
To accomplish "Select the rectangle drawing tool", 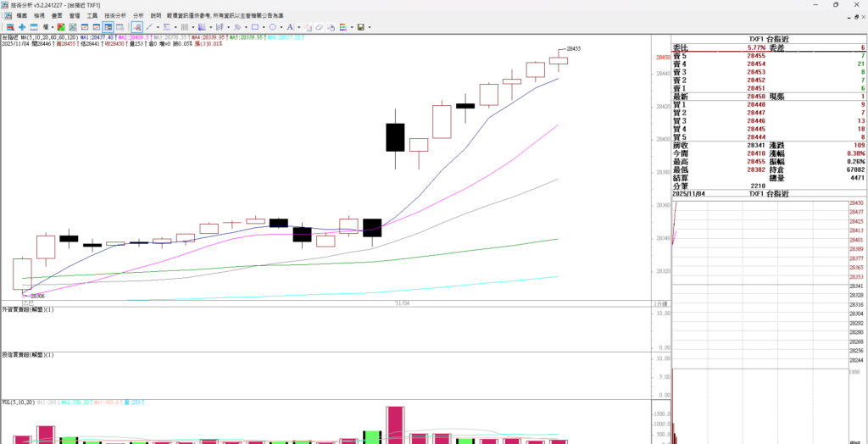I will pos(254,27).
